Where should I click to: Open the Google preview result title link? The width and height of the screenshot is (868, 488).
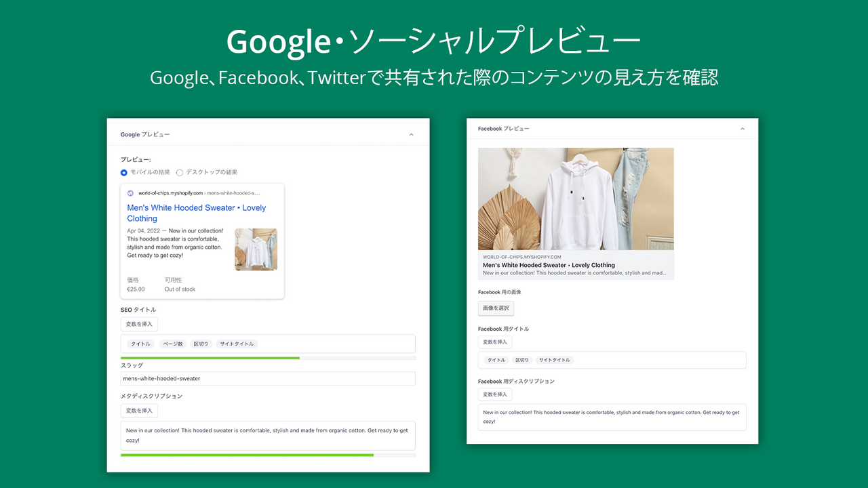[x=197, y=213]
